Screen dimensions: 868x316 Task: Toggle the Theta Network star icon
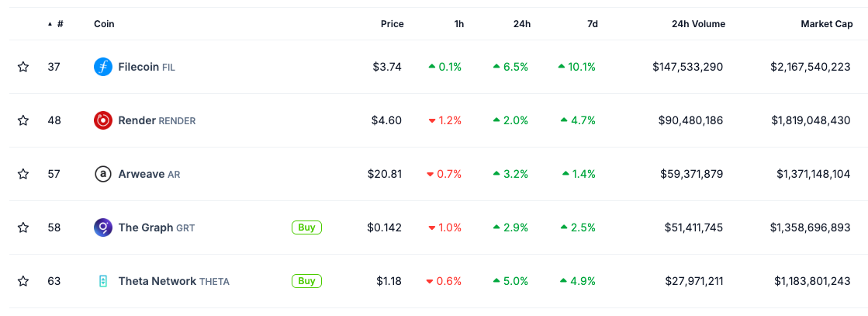pyautogui.click(x=22, y=281)
